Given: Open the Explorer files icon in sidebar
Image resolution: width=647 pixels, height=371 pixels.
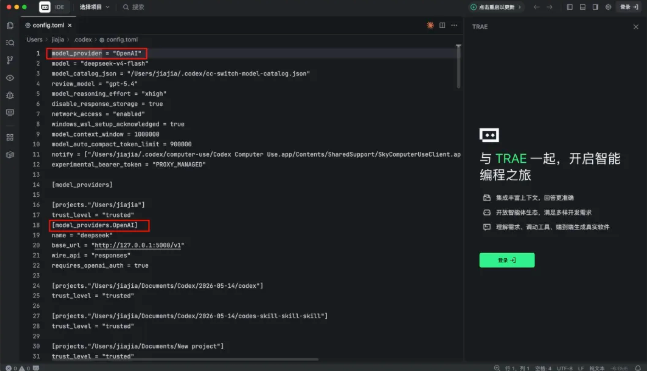Looking at the screenshot, I should pyautogui.click(x=10, y=25).
